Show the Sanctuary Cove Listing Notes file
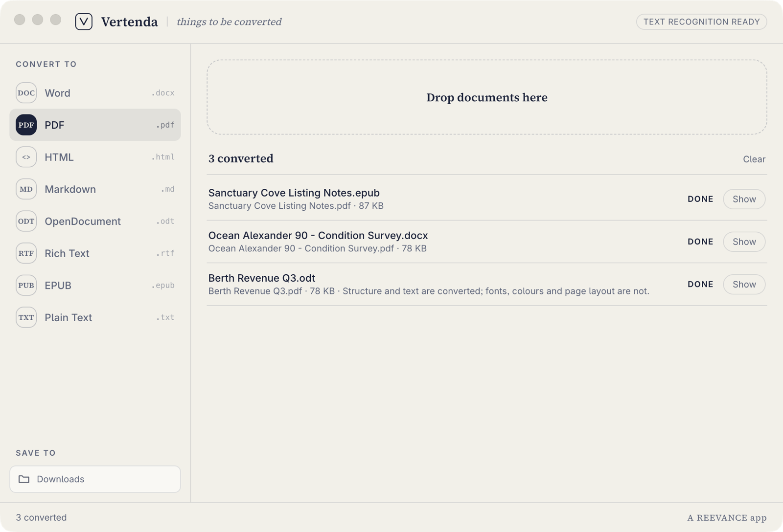 coord(744,199)
